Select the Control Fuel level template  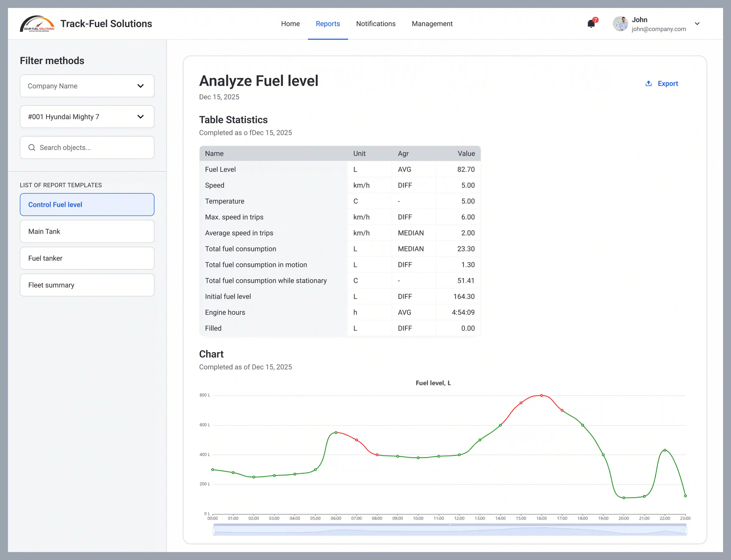(87, 205)
